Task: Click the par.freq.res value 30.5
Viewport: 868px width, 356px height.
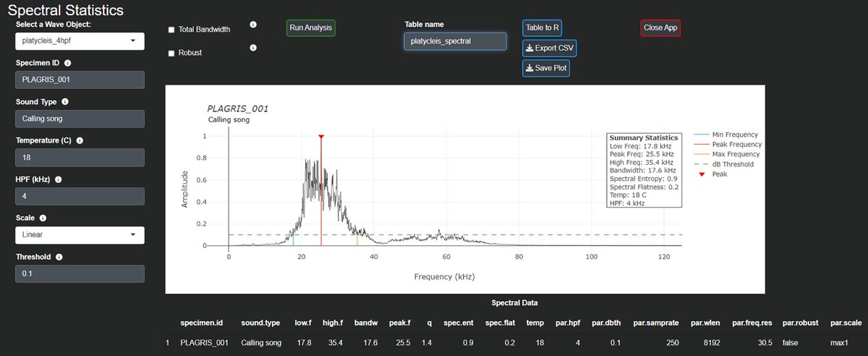Action: [x=765, y=342]
